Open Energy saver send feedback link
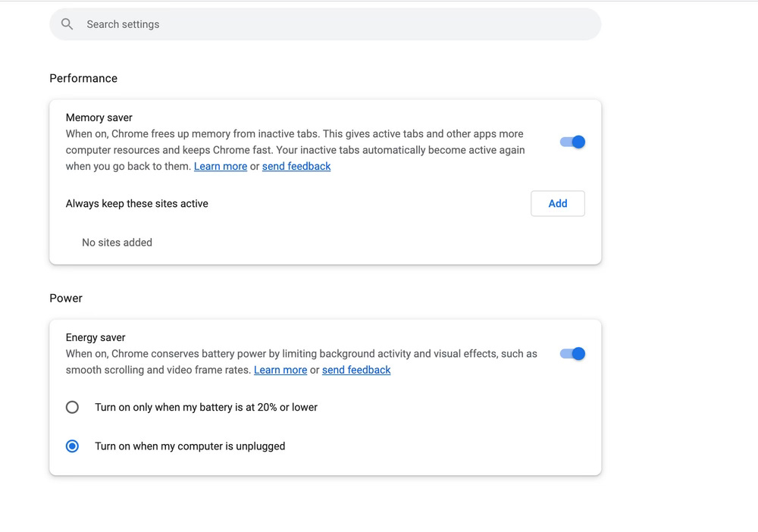 [x=356, y=370]
